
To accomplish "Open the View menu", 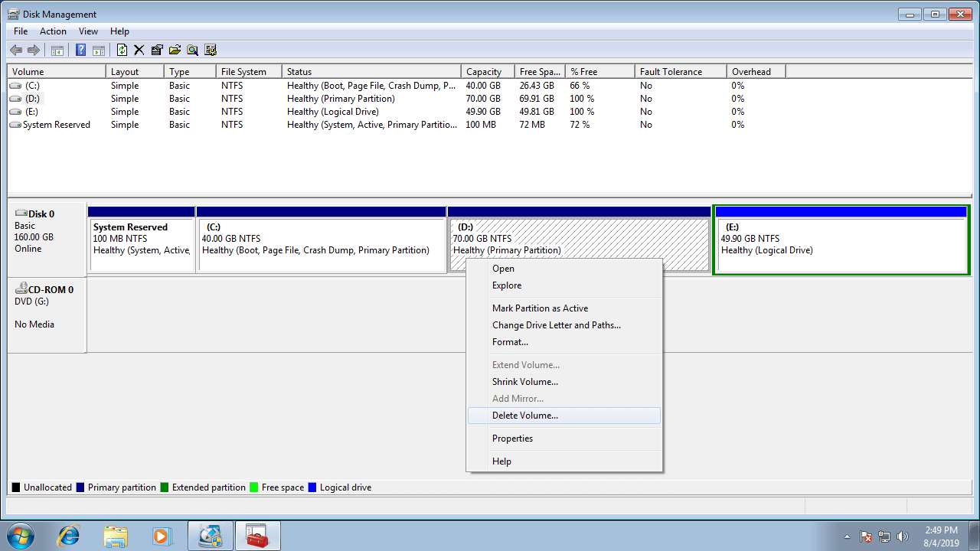I will [x=88, y=31].
